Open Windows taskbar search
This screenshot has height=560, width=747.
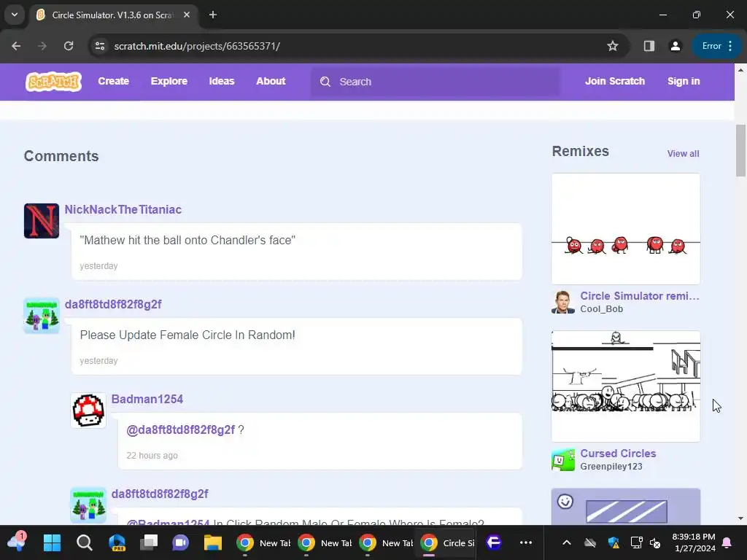click(85, 542)
